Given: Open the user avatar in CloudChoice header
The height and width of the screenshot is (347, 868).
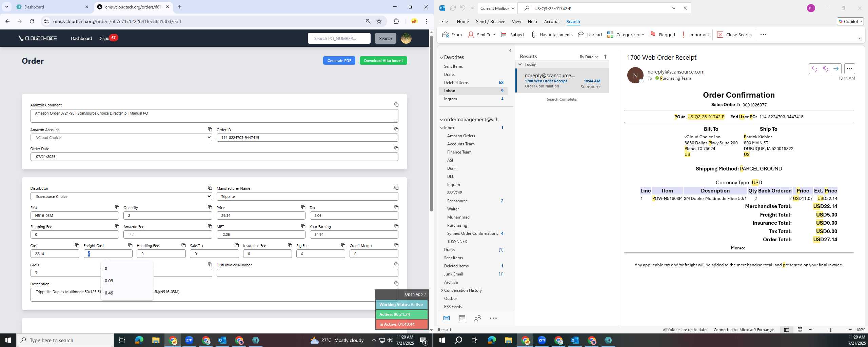Looking at the screenshot, I should pos(406,38).
